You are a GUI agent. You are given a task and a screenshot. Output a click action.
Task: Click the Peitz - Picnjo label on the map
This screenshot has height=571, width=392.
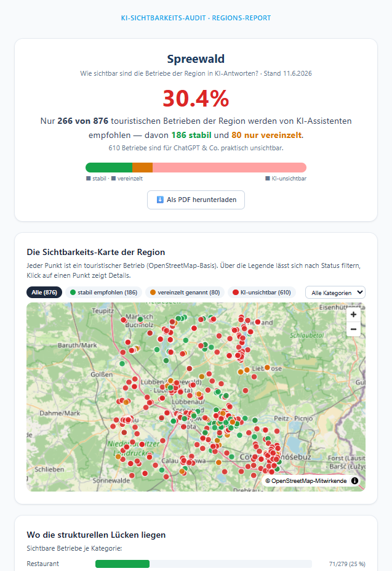[294, 418]
